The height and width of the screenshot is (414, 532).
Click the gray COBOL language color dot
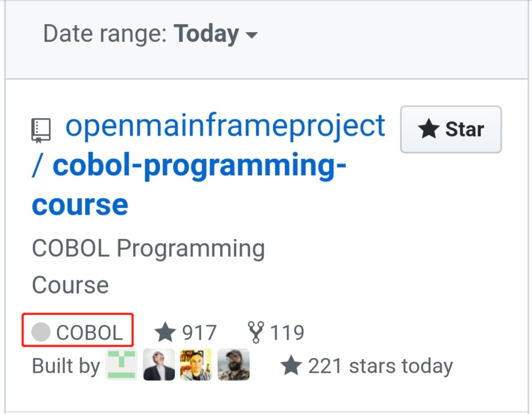(41, 332)
